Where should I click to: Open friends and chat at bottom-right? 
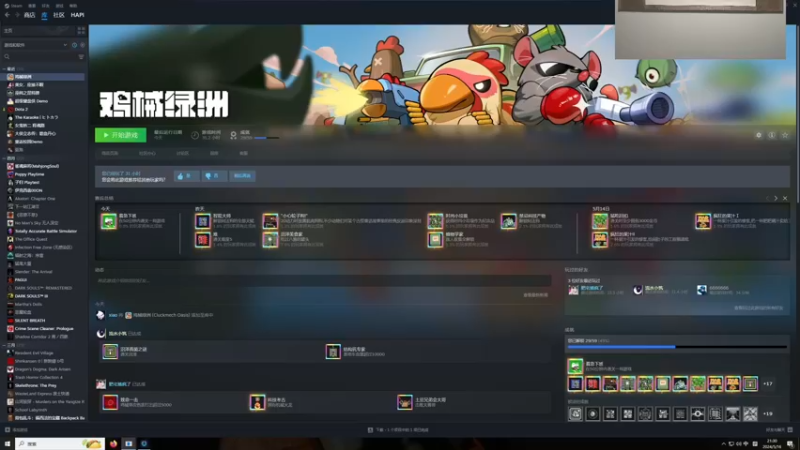tap(779, 430)
